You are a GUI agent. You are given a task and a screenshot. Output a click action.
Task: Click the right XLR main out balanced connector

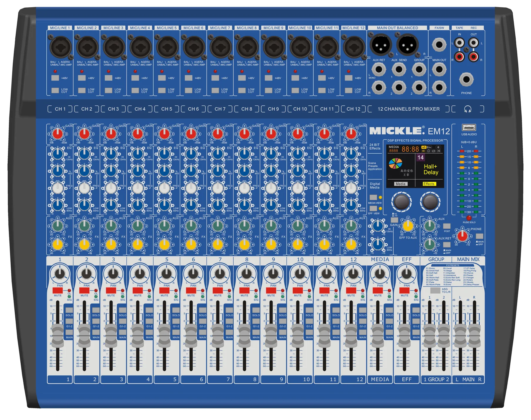coord(407,45)
